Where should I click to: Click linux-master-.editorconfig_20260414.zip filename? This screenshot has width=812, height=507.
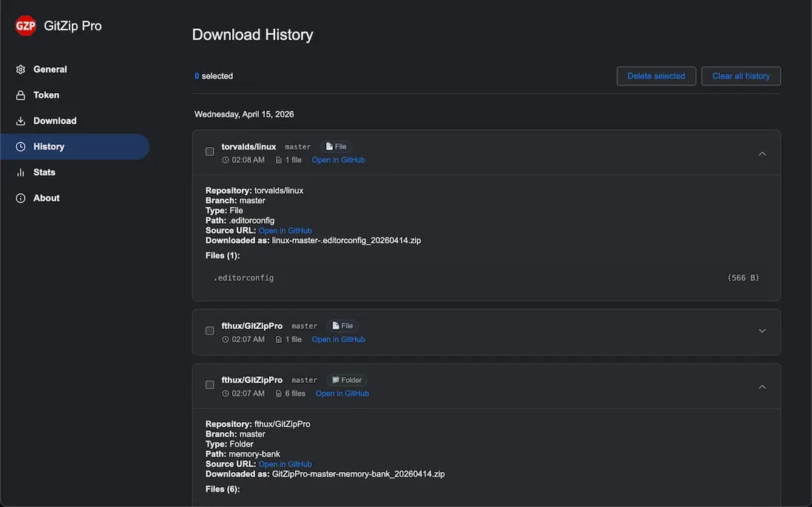pyautogui.click(x=346, y=241)
